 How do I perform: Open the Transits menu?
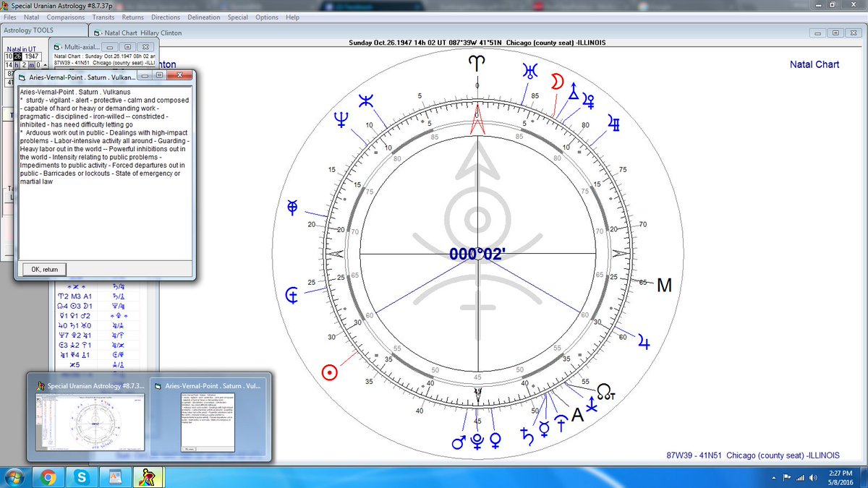click(x=103, y=17)
